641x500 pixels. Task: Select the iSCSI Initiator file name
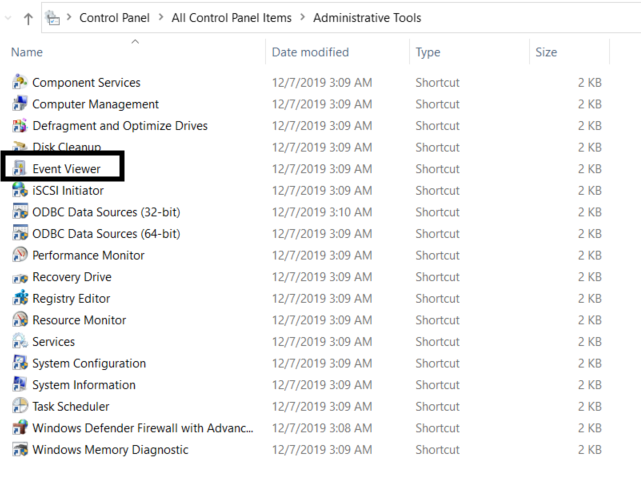[x=68, y=191]
